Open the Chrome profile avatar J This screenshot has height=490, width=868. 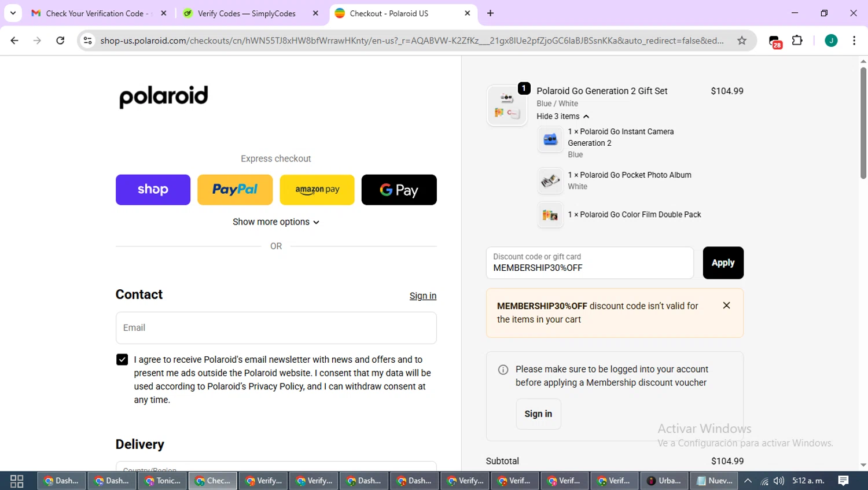(831, 40)
